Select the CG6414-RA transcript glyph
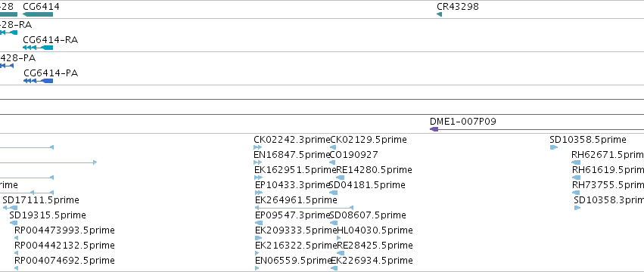The image size is (644, 272). pos(38,48)
